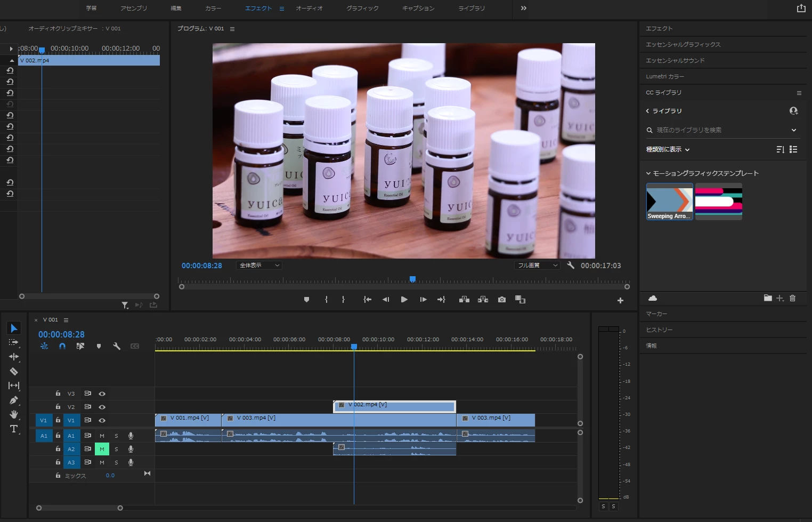Play the program monitor video
Screen dimensions: 812x522
[404, 300]
